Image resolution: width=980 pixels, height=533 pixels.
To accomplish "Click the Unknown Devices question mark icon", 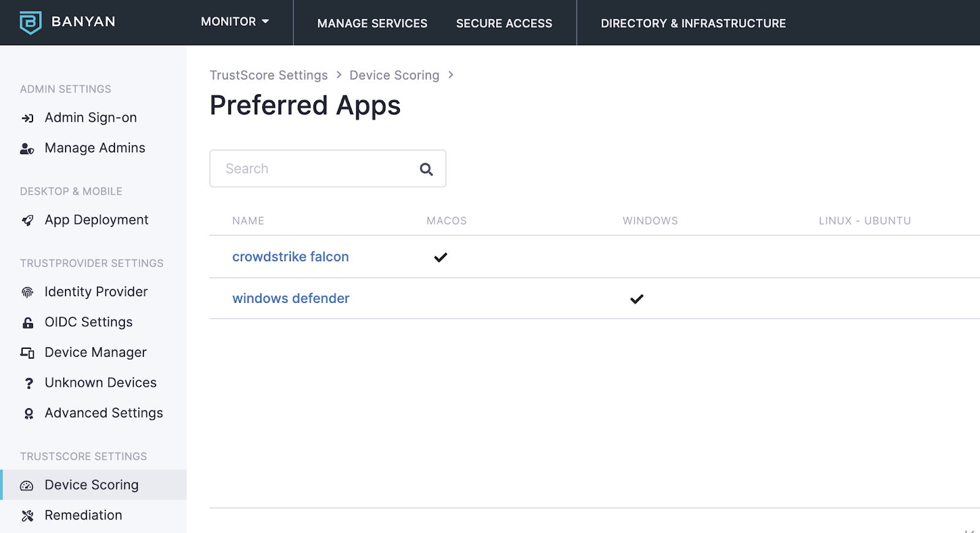I will (28, 383).
